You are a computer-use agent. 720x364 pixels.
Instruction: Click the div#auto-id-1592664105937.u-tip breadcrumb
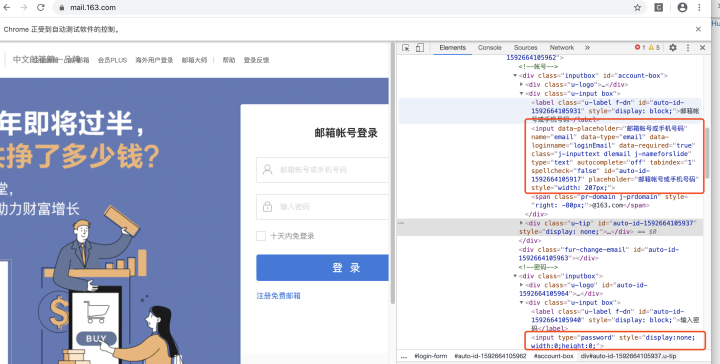tap(628, 356)
